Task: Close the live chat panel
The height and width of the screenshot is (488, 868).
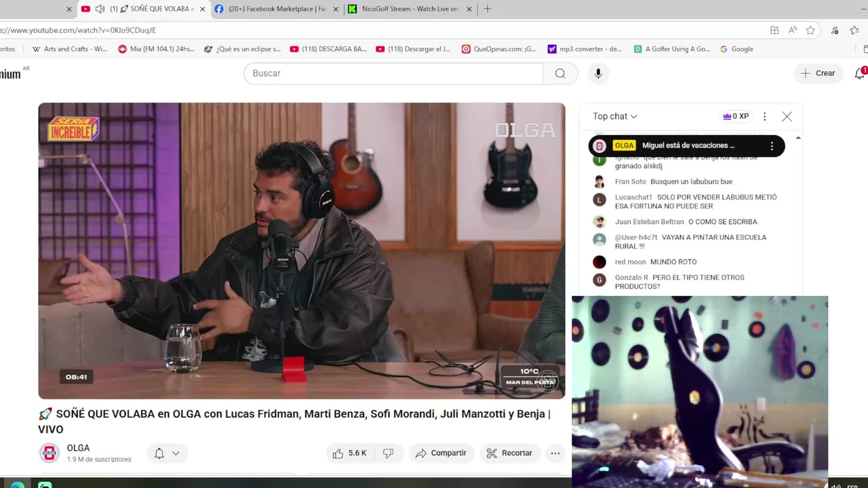Action: click(x=787, y=117)
